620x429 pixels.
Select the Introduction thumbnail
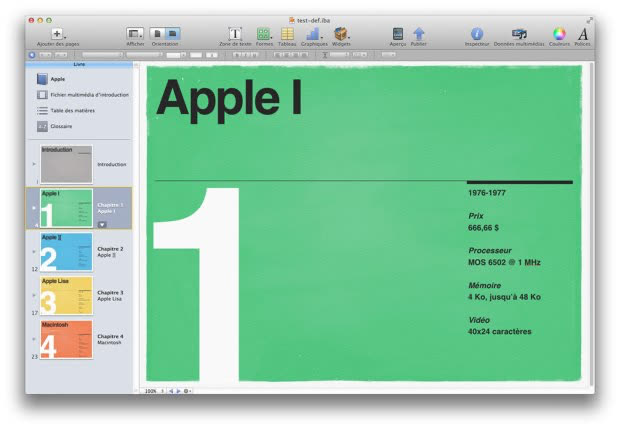point(66,164)
